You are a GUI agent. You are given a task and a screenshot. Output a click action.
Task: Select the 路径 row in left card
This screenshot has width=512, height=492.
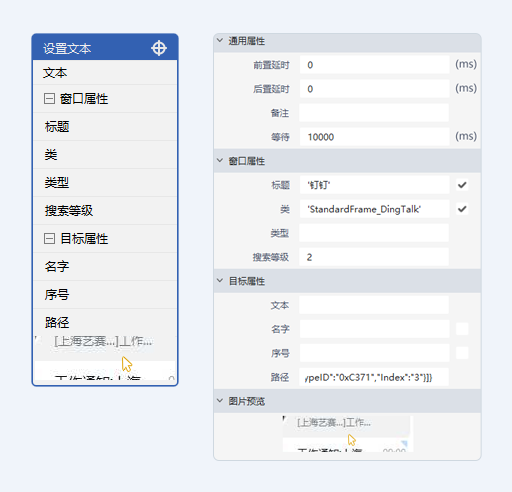(105, 322)
